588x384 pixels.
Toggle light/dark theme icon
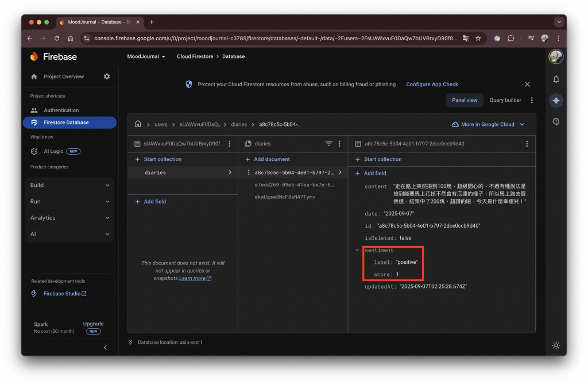coord(556,345)
